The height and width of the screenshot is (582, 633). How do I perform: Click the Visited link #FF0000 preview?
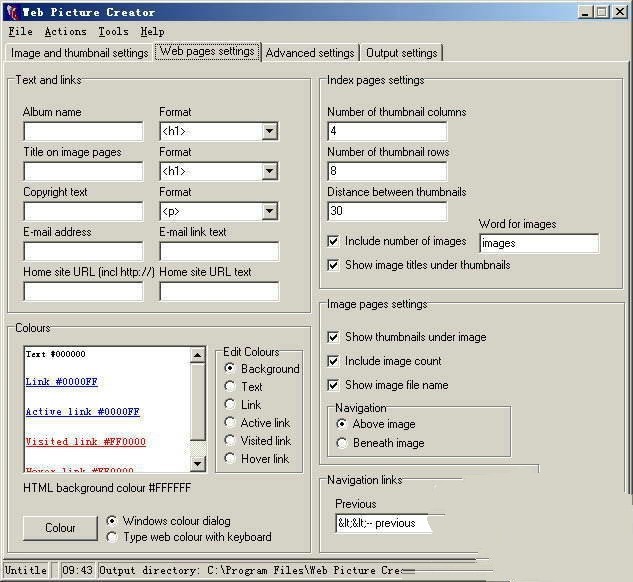(86, 442)
